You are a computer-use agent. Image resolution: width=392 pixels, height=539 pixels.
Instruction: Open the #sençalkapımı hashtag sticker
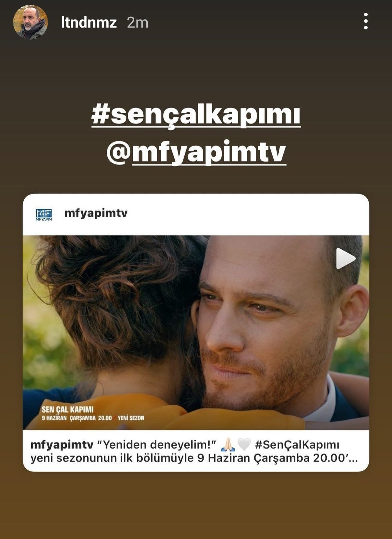coord(196,115)
